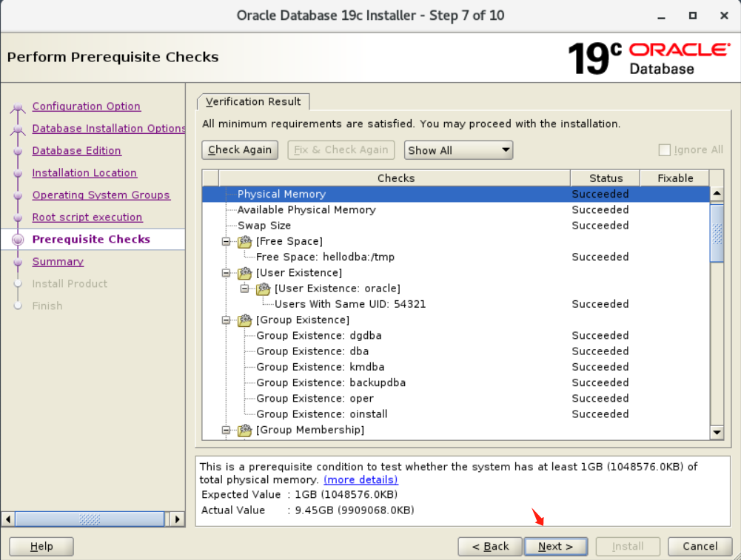Click the Status column header
The image size is (741, 560).
[x=606, y=178]
